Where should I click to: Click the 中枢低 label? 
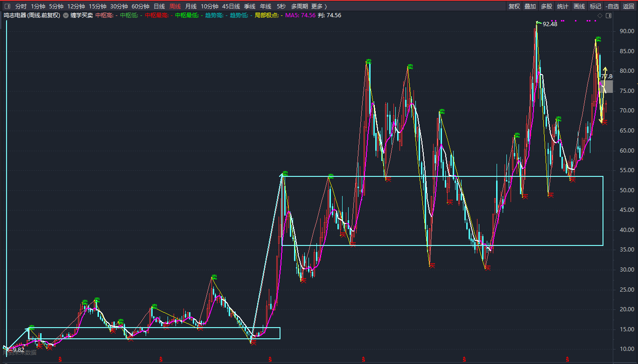click(129, 15)
